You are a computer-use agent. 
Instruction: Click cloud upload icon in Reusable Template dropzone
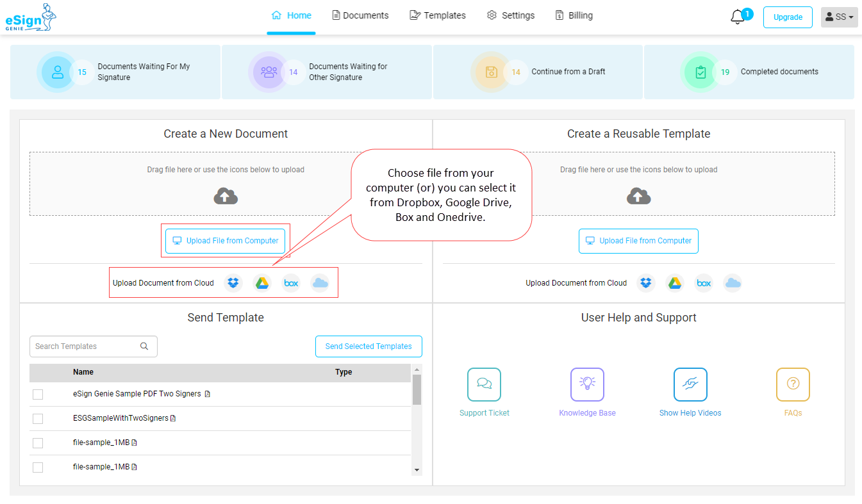[x=639, y=196]
